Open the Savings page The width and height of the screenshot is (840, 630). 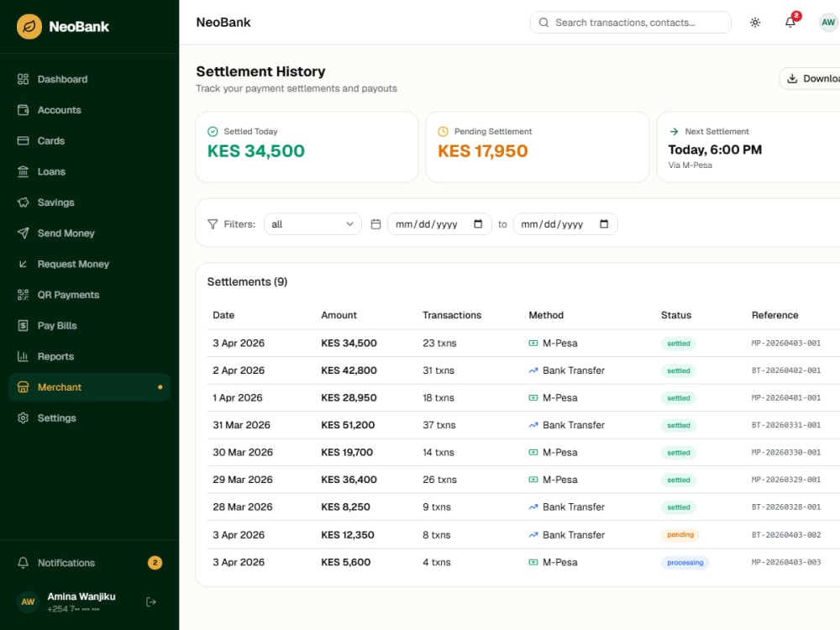click(x=90, y=202)
